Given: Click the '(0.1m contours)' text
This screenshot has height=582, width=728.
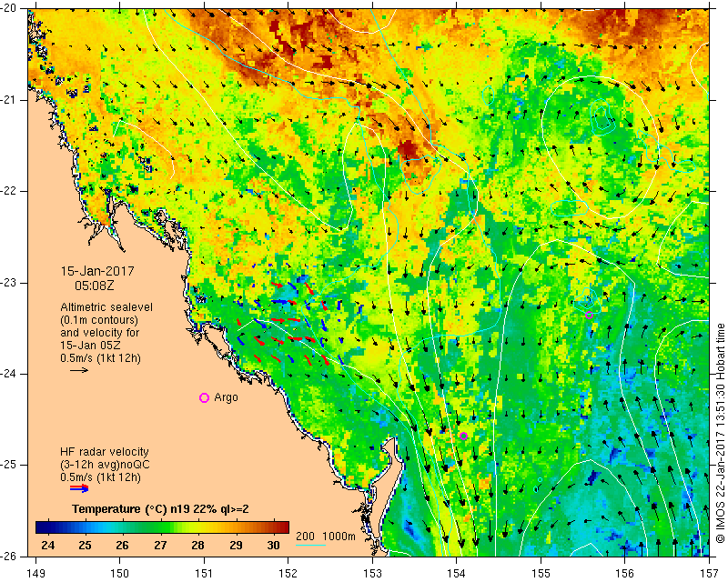Looking at the screenshot, I should 99,320.
